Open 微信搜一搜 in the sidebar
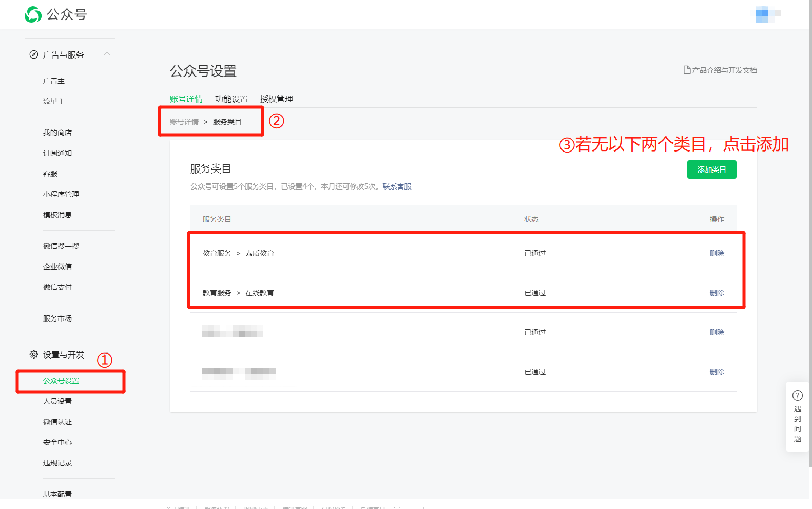 click(61, 246)
